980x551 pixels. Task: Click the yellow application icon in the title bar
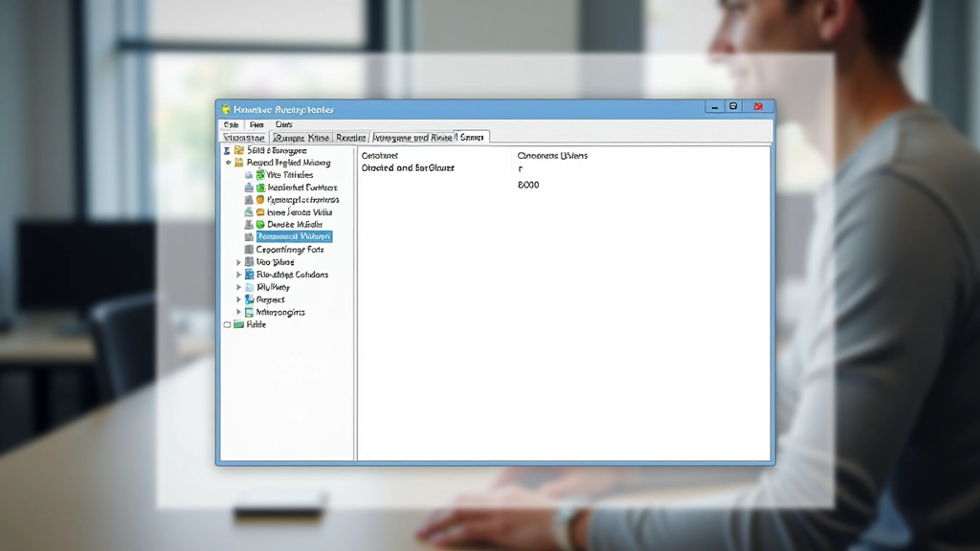tap(226, 109)
